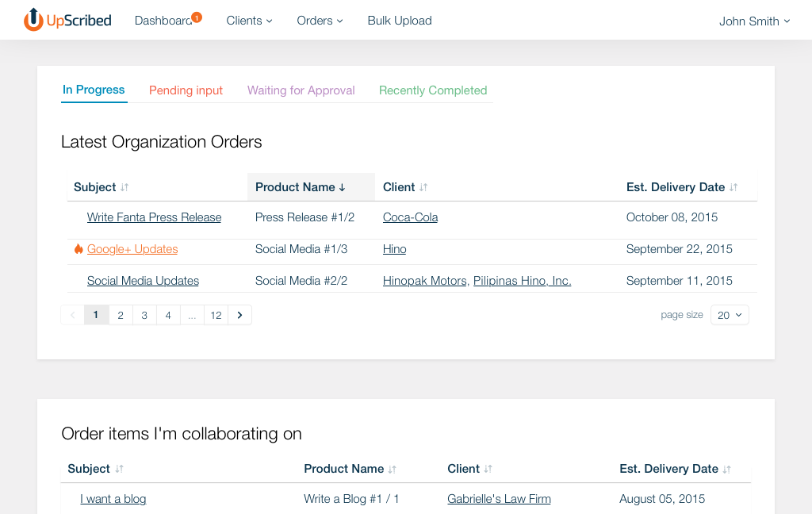Click the Social Media #1/3 product cell
812x514 pixels.
(301, 249)
